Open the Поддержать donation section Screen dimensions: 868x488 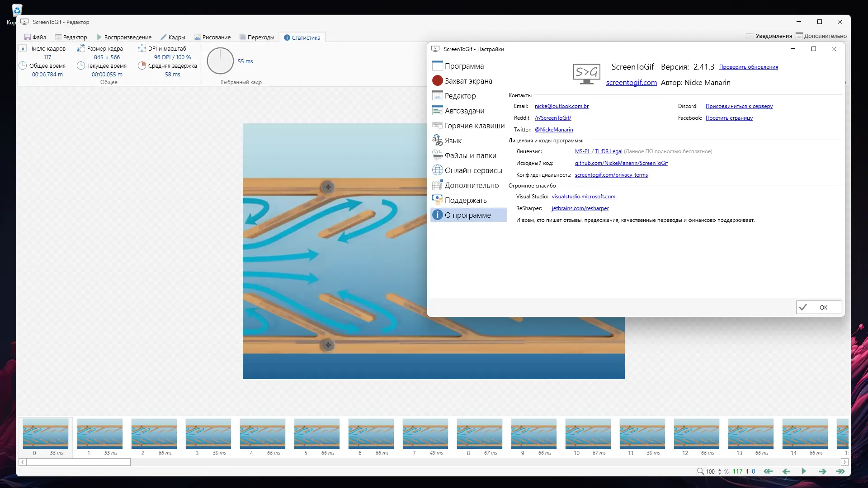pyautogui.click(x=465, y=200)
